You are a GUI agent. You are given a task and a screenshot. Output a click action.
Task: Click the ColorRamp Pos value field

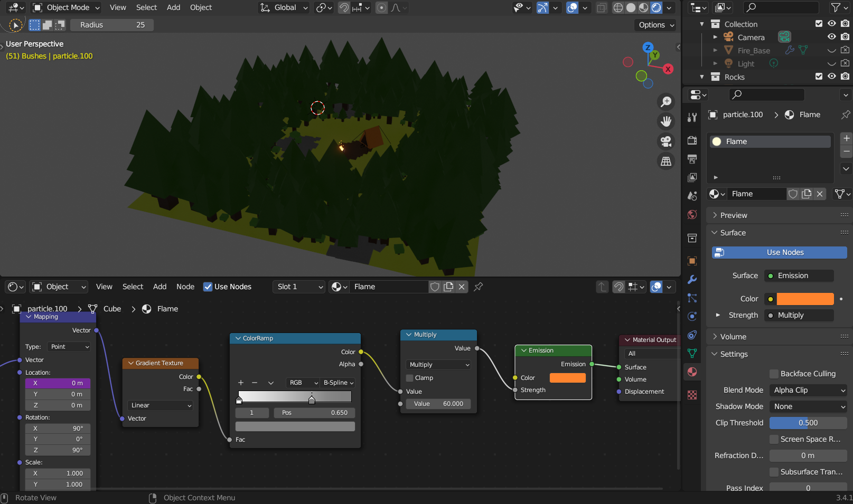[314, 413]
